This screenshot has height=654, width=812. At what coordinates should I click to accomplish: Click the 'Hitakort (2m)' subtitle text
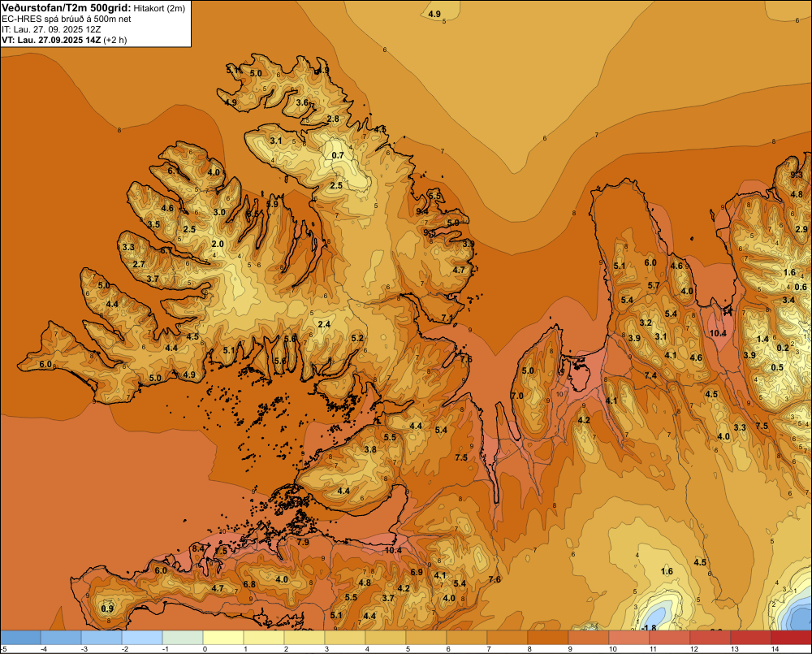(x=159, y=8)
